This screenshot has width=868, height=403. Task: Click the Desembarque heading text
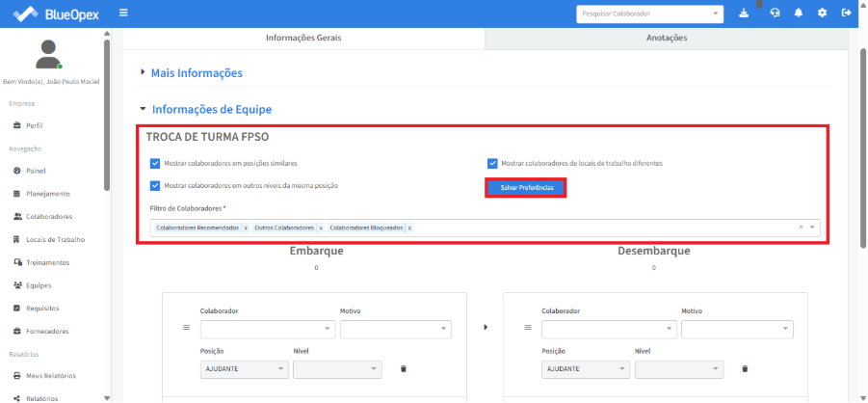[x=654, y=251]
